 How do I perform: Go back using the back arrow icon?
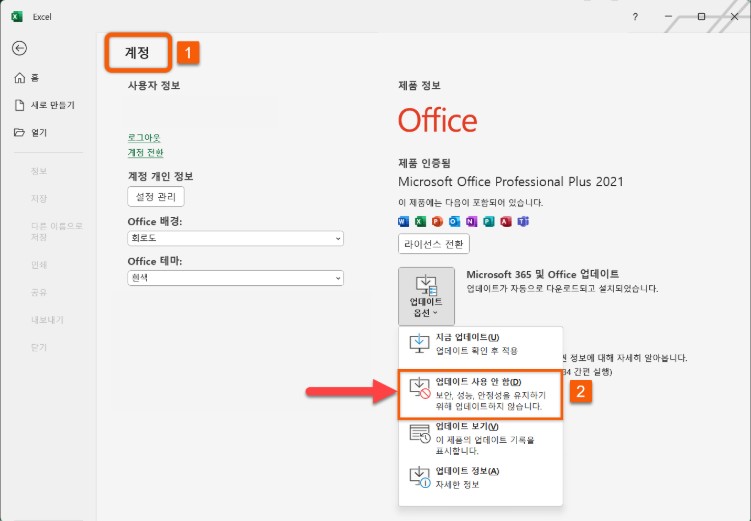(20, 48)
